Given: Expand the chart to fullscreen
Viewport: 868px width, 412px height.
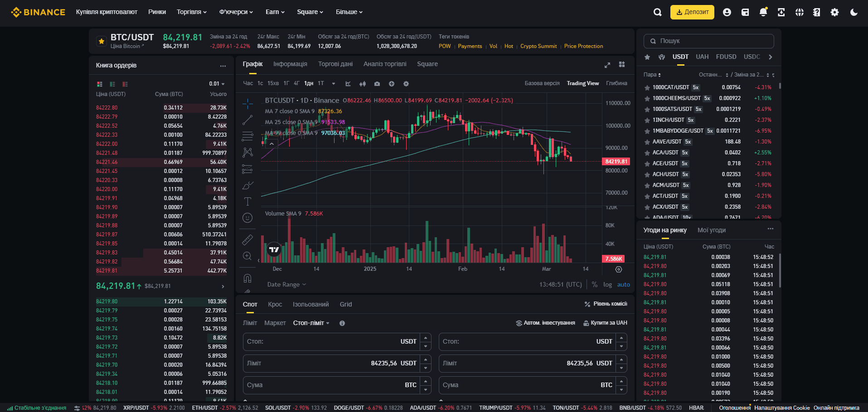Looking at the screenshot, I should tap(607, 65).
